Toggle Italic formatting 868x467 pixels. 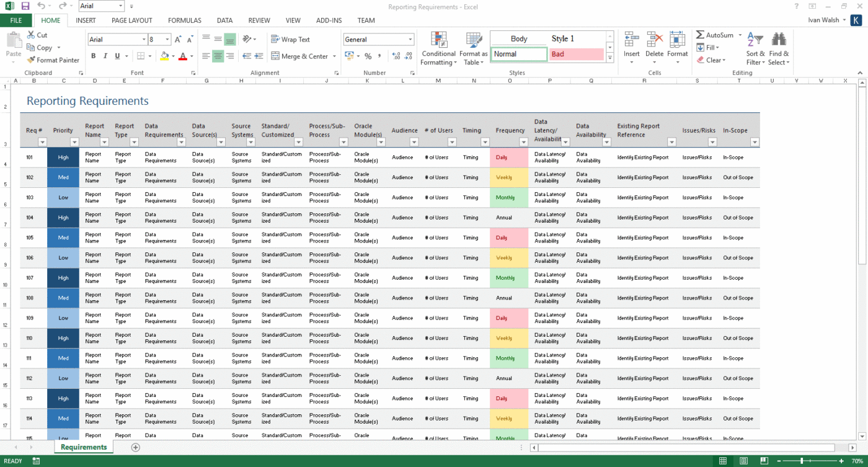coord(105,55)
